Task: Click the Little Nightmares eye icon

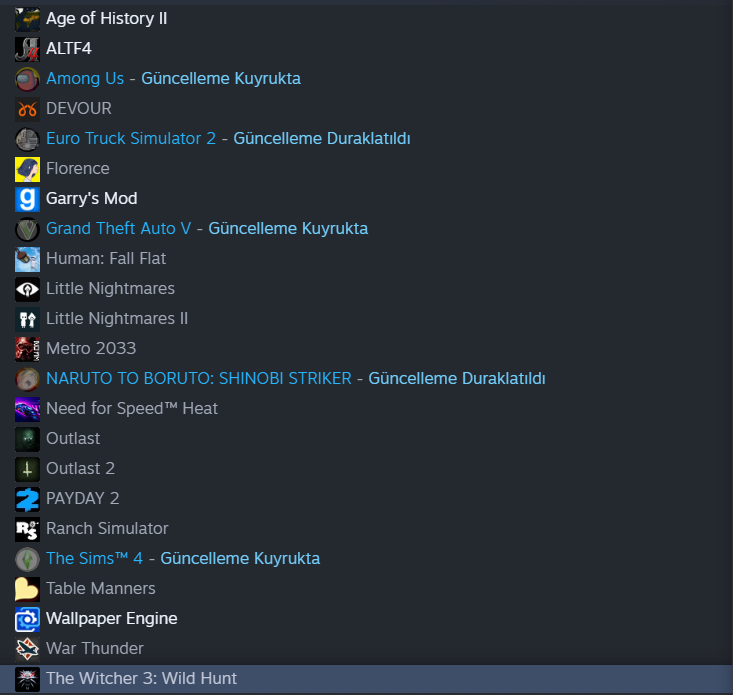Action: click(x=27, y=289)
